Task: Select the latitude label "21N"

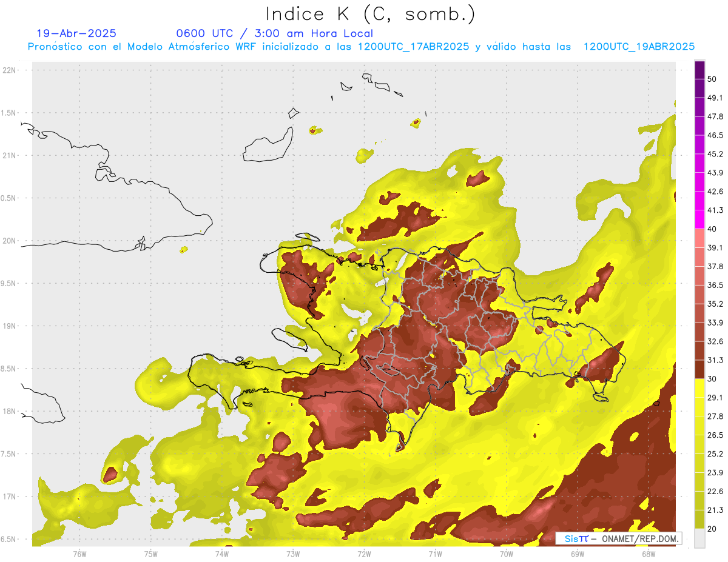Action: click(10, 156)
